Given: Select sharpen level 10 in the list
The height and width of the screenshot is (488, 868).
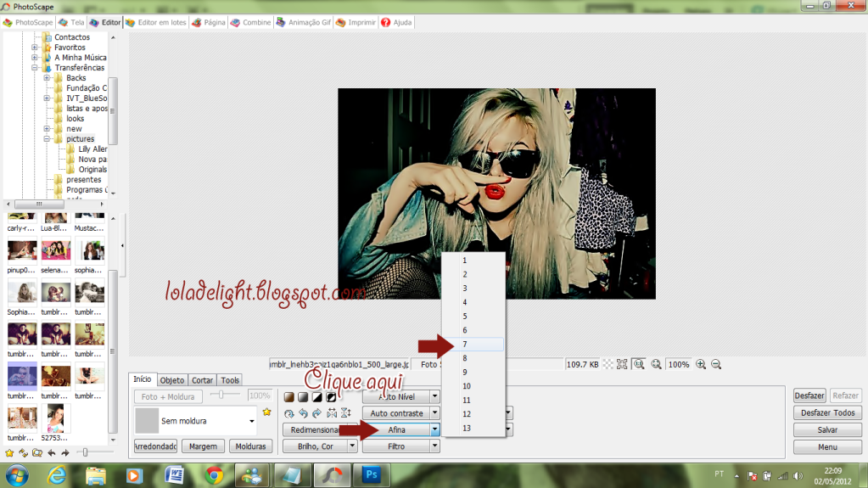Looking at the screenshot, I should tap(473, 386).
